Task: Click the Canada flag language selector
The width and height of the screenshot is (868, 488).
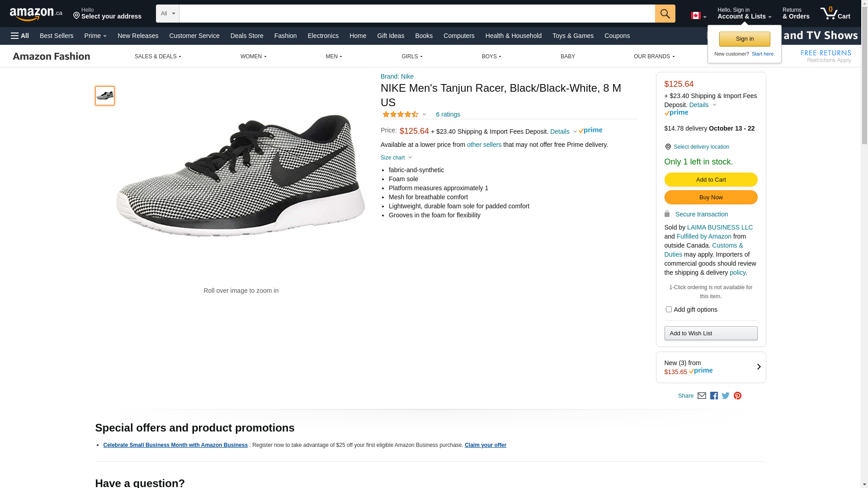Action: point(698,16)
